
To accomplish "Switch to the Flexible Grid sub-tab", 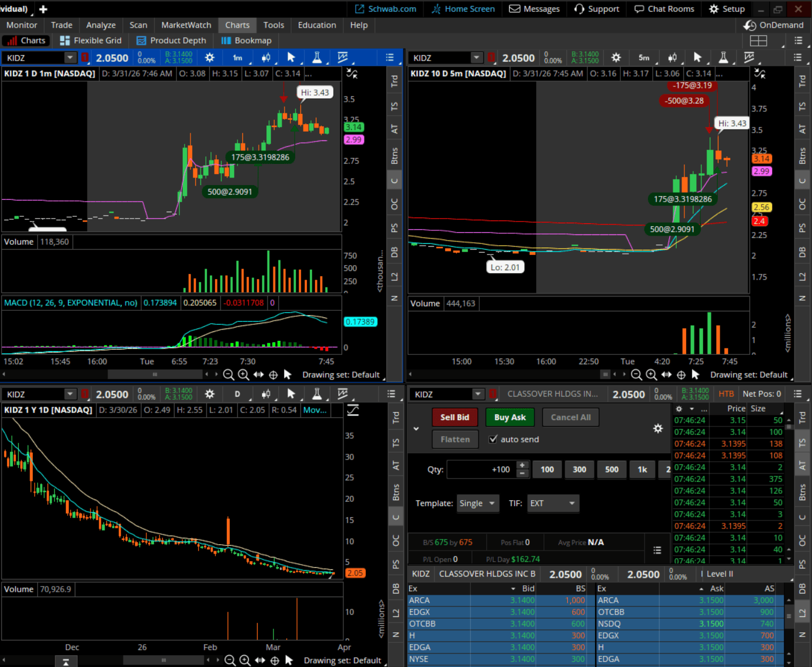I will (x=91, y=41).
